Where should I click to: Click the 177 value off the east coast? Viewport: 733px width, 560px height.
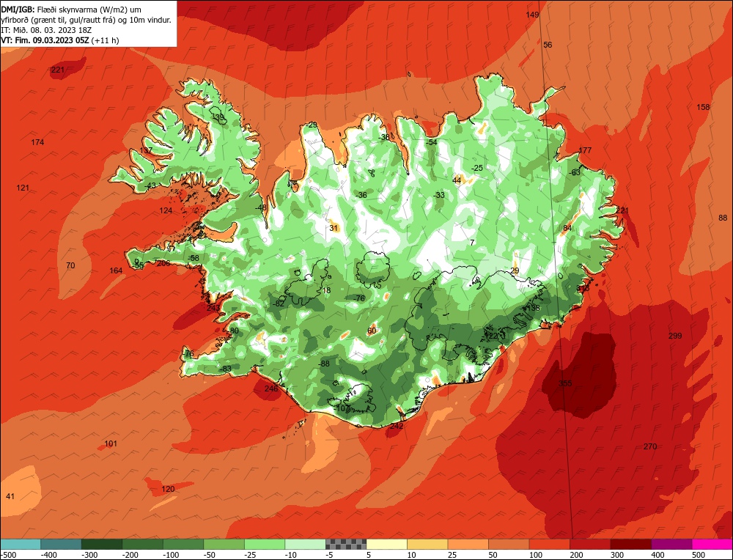pos(585,150)
